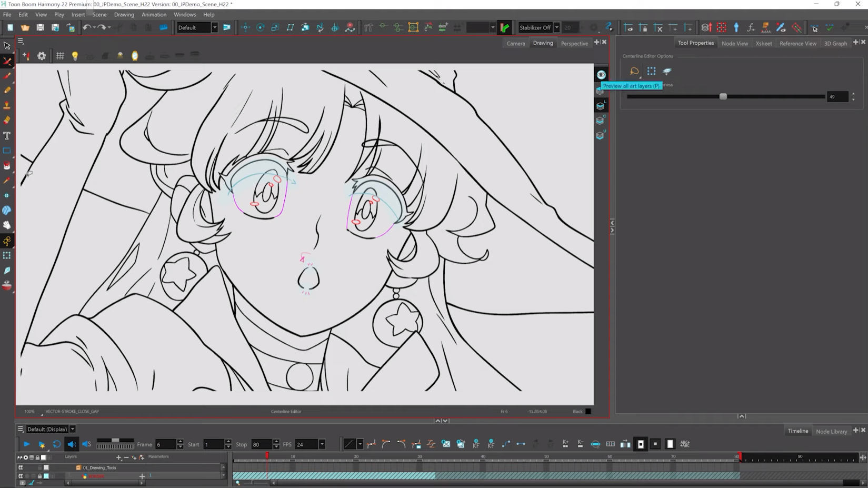Toggle Preview all art layers eye icon
The image size is (868, 488).
point(601,75)
